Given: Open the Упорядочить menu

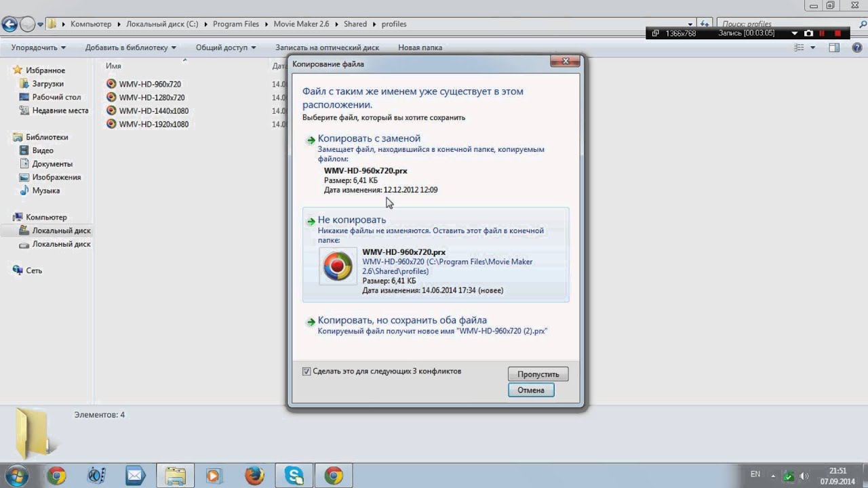Looking at the screenshot, I should (39, 47).
